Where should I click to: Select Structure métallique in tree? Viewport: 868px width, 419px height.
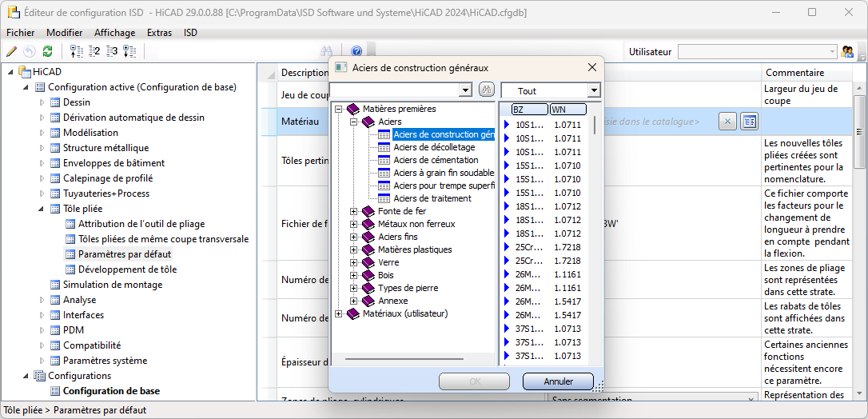click(106, 148)
